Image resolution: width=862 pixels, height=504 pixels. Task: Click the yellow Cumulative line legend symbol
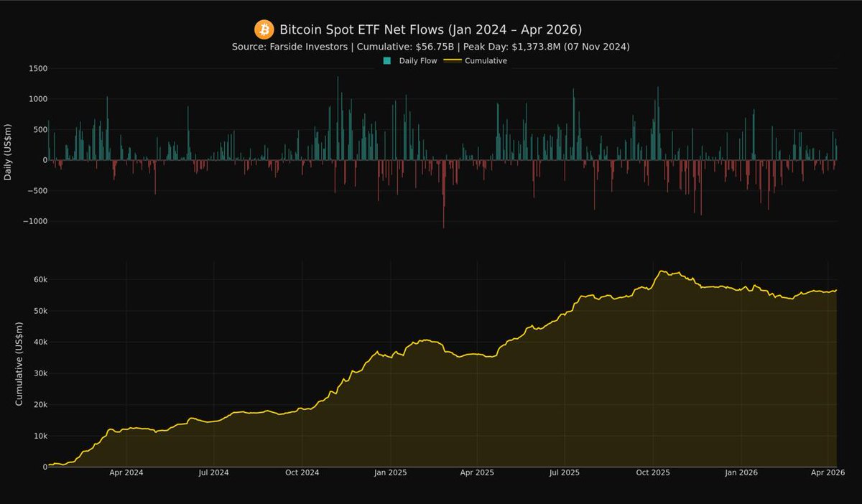pyautogui.click(x=453, y=60)
